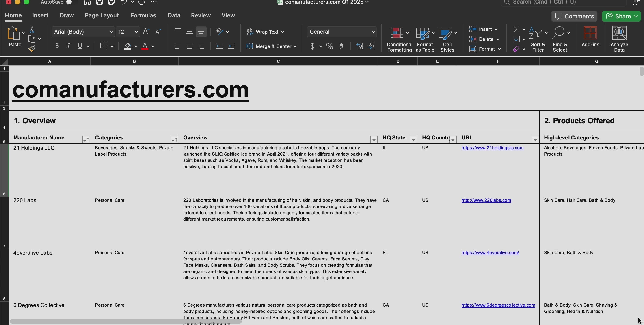Open the Manufacturer Name filter dropdown

click(86, 139)
